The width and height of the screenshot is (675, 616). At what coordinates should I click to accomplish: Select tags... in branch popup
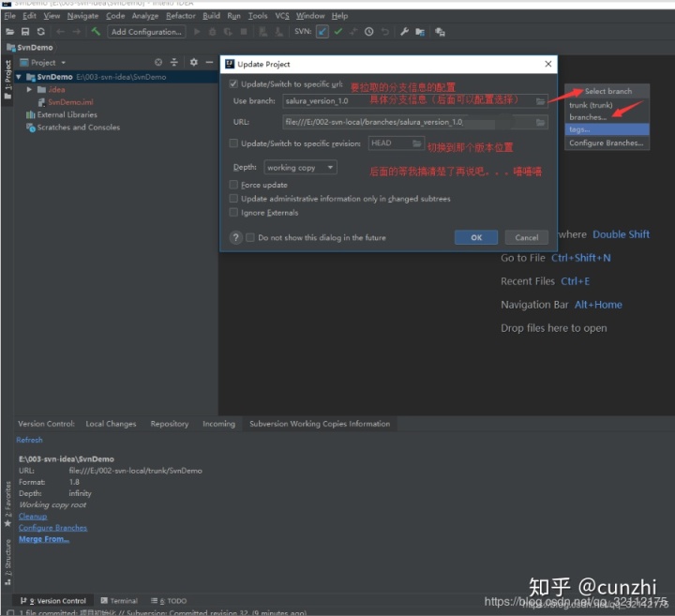607,129
